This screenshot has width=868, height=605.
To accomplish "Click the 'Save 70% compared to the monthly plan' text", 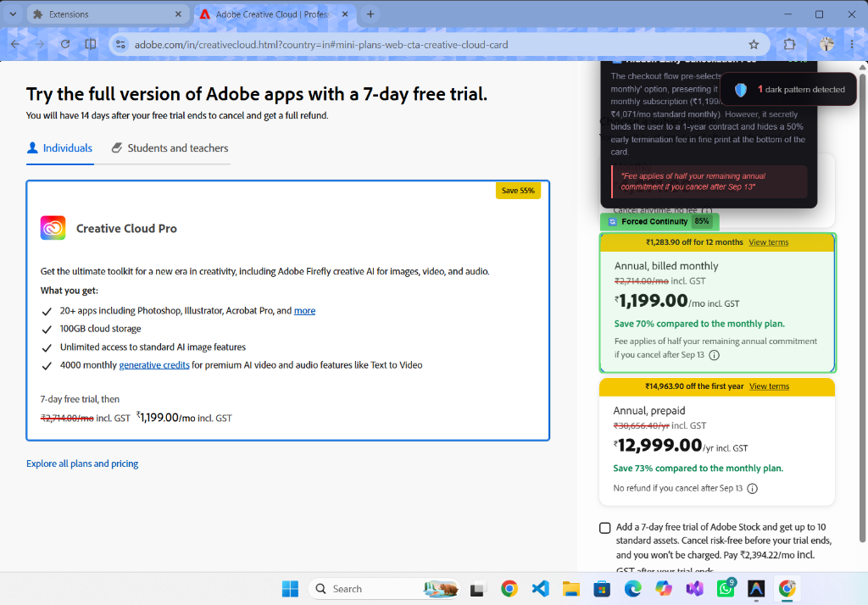I will 699,324.
